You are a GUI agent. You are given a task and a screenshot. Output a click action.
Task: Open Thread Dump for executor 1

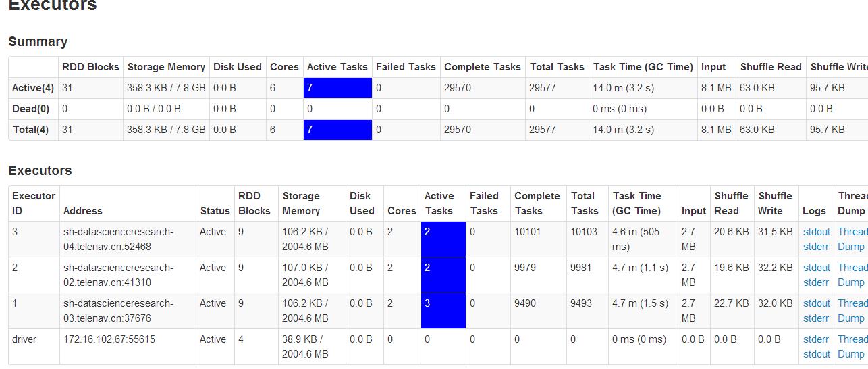[x=852, y=311]
